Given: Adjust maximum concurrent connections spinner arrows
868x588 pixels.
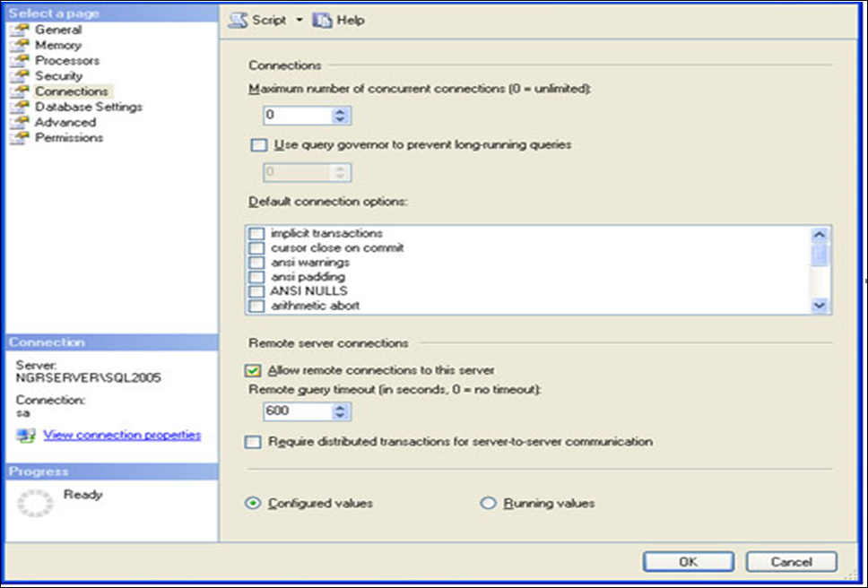Looking at the screenshot, I should pyautogui.click(x=340, y=116).
